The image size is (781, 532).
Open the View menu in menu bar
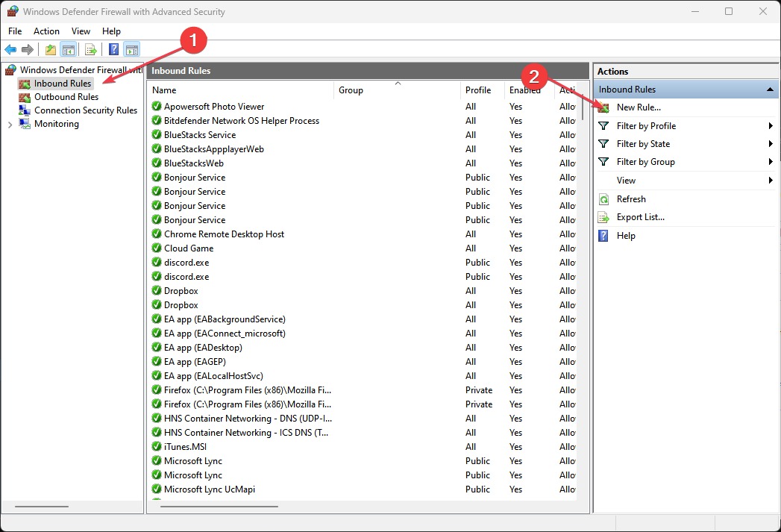(x=81, y=31)
